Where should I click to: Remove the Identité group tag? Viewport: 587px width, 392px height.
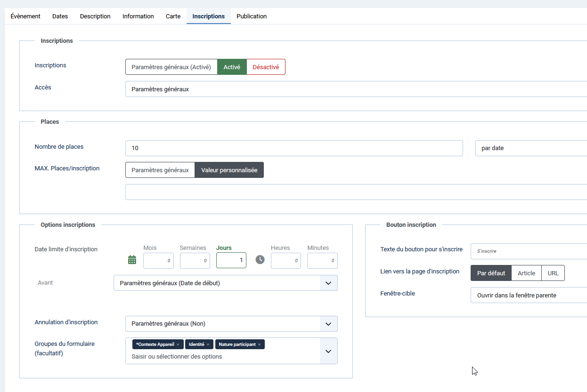[208, 344]
